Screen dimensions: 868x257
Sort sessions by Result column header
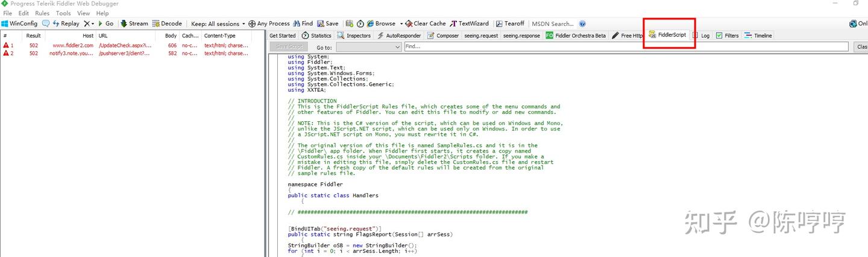[x=33, y=36]
